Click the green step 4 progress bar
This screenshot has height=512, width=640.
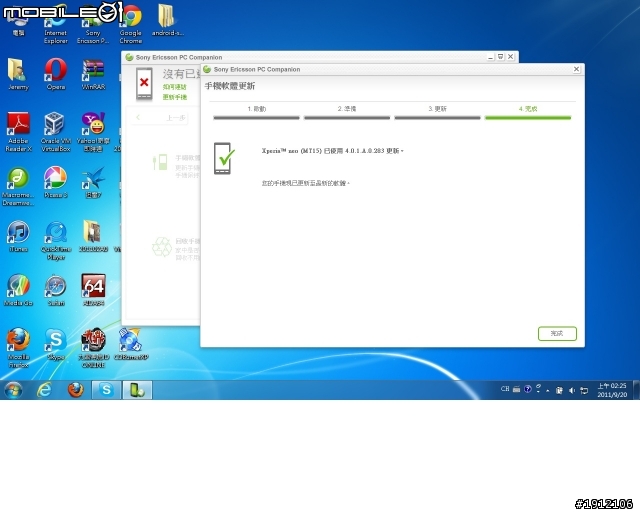tap(528, 118)
